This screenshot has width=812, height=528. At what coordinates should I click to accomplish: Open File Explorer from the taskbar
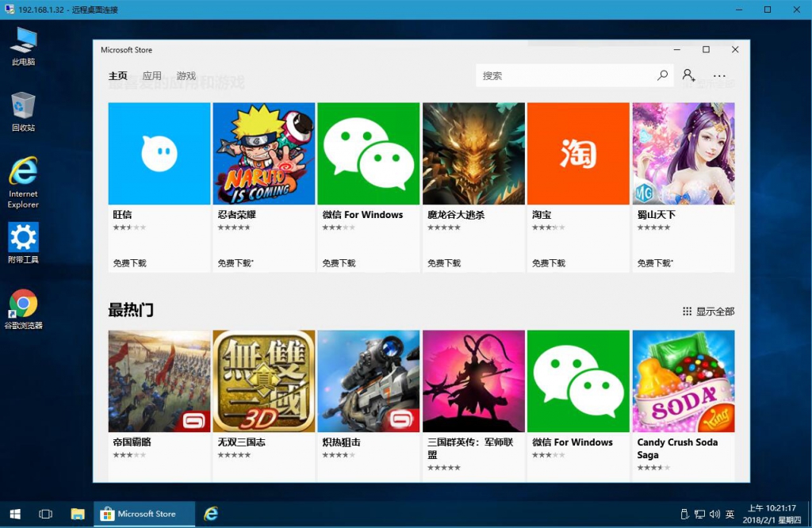(78, 514)
